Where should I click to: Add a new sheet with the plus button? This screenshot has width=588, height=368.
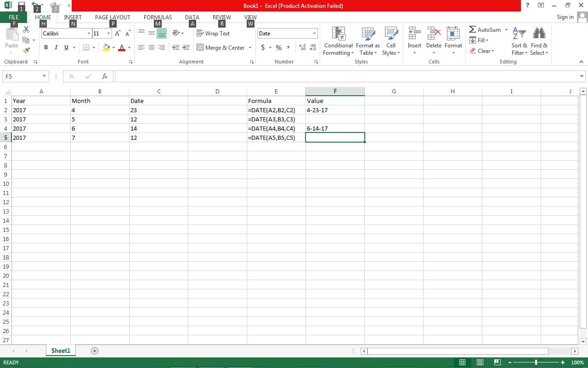click(94, 351)
